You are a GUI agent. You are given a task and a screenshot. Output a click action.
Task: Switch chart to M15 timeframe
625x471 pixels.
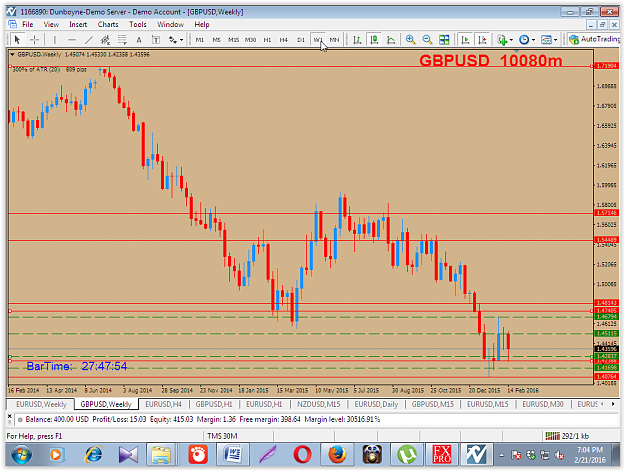(x=233, y=39)
